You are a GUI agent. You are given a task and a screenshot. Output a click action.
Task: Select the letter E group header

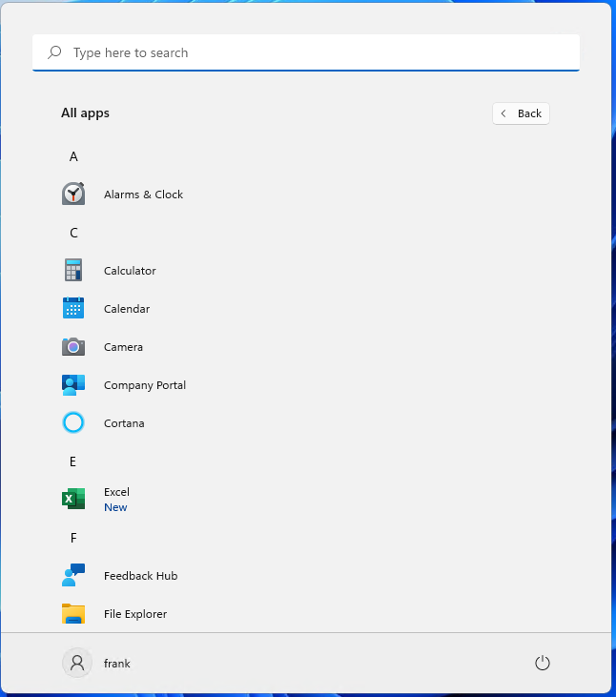[72, 461]
